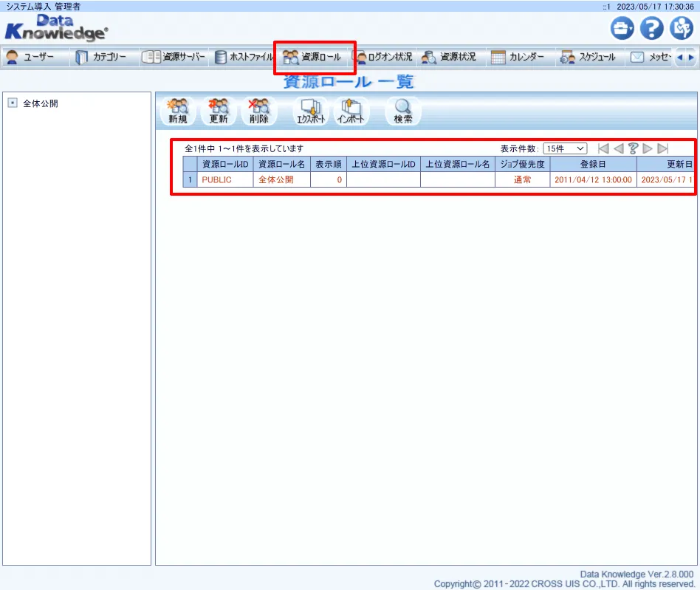Click the 削除 (Delete) toolbar icon
Viewport: 700px width, 590px height.
[259, 112]
